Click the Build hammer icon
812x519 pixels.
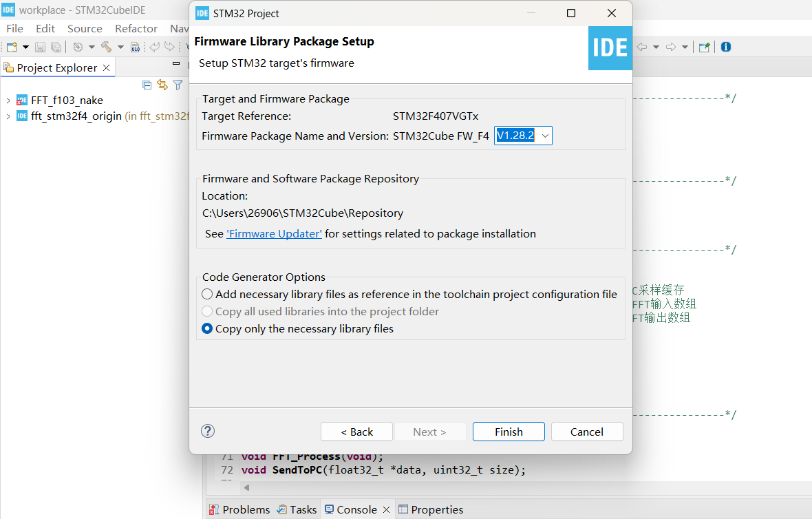point(107,47)
